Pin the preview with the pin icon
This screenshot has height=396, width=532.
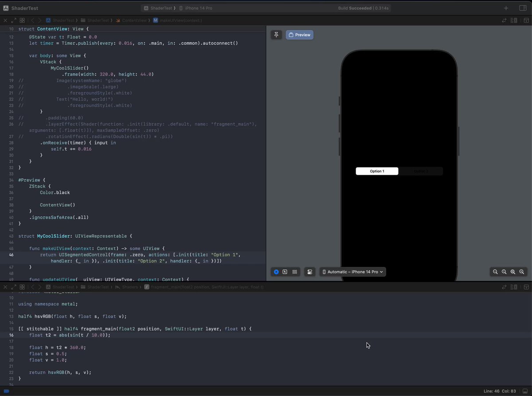point(277,35)
